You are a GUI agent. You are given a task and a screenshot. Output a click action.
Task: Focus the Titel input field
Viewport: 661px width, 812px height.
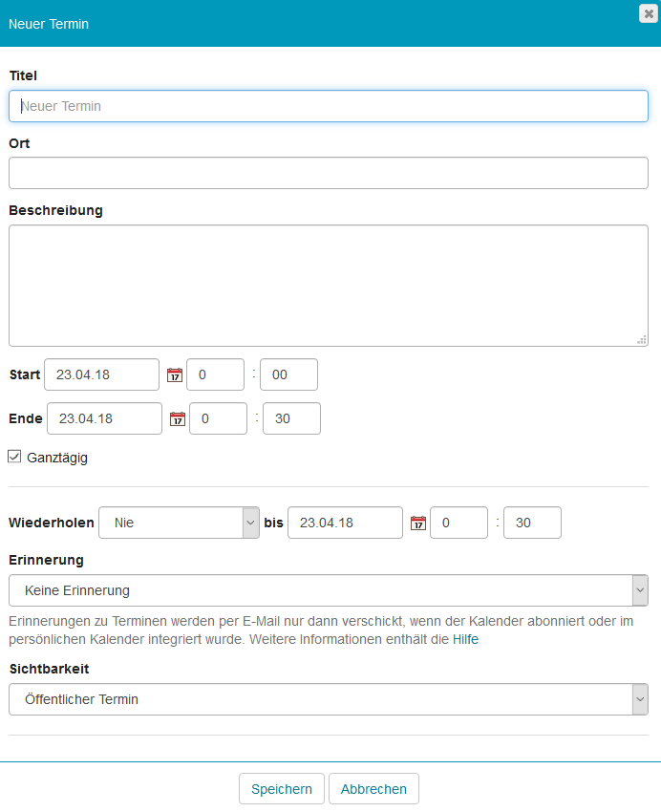tap(328, 106)
